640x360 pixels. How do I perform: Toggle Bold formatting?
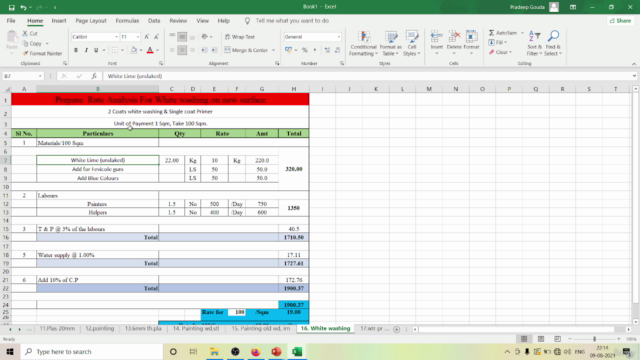point(76,50)
